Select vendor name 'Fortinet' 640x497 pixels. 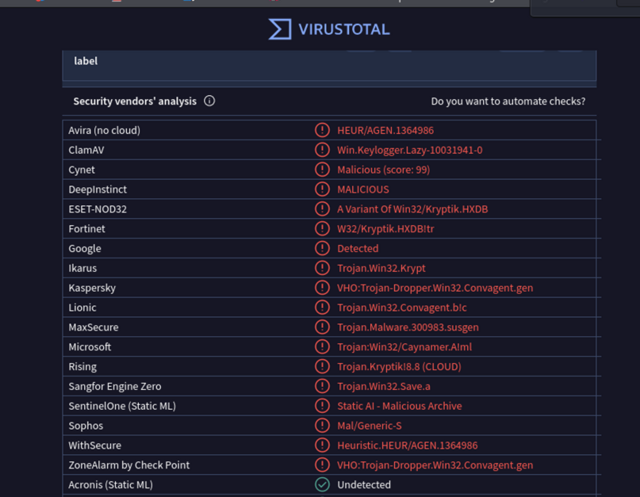point(87,229)
